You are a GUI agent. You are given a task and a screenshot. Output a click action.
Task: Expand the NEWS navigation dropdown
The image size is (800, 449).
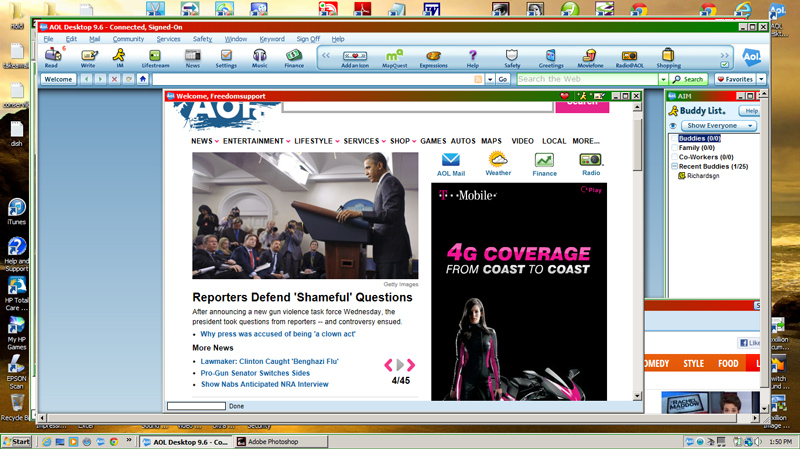click(217, 141)
